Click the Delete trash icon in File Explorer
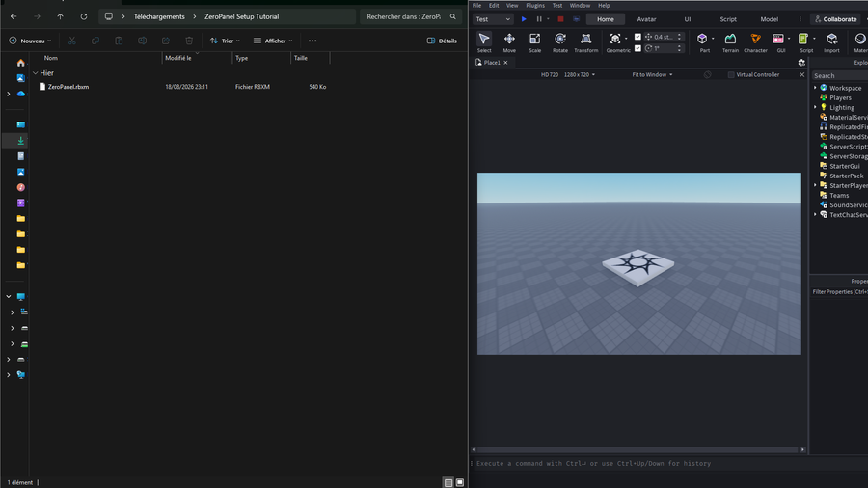The image size is (868, 488). click(189, 41)
